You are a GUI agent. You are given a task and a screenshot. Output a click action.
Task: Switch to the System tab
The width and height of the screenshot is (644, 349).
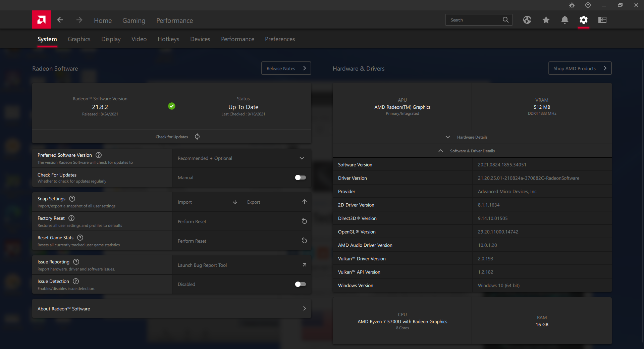pos(47,39)
